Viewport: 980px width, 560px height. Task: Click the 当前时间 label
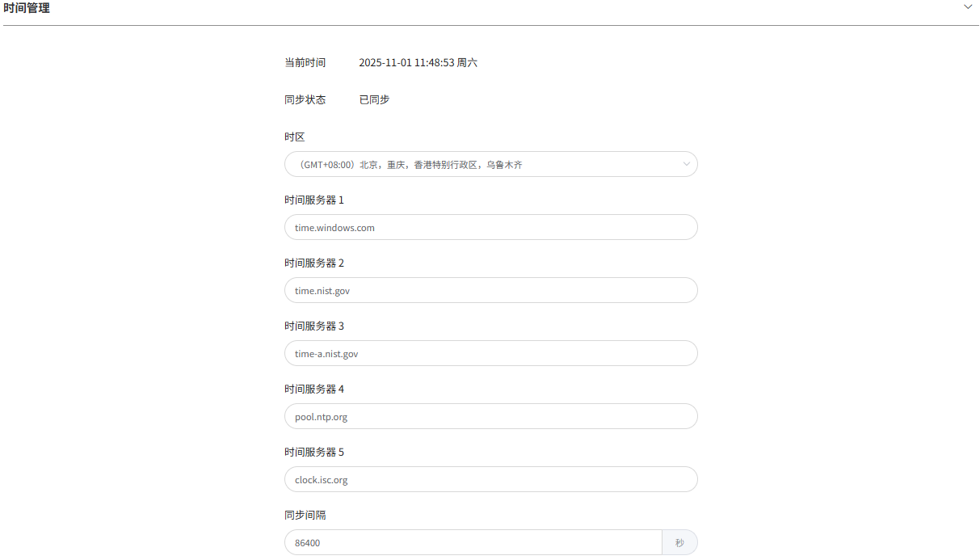click(305, 62)
